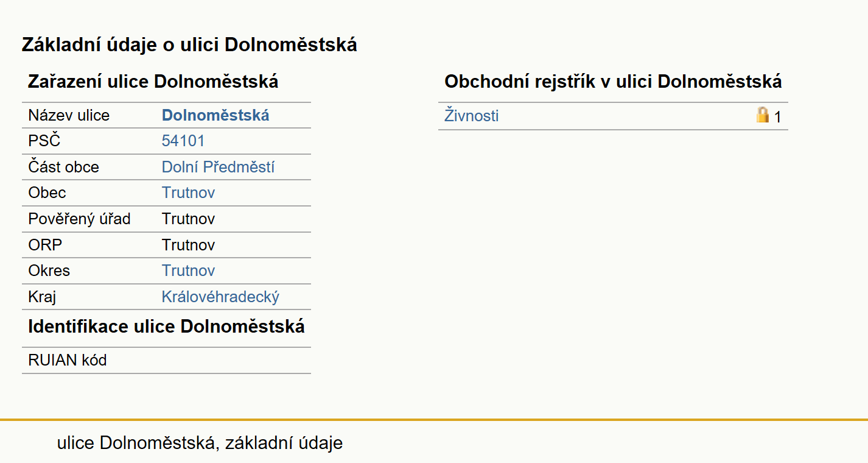
Task: Open the Živnosti link
Action: click(x=472, y=115)
